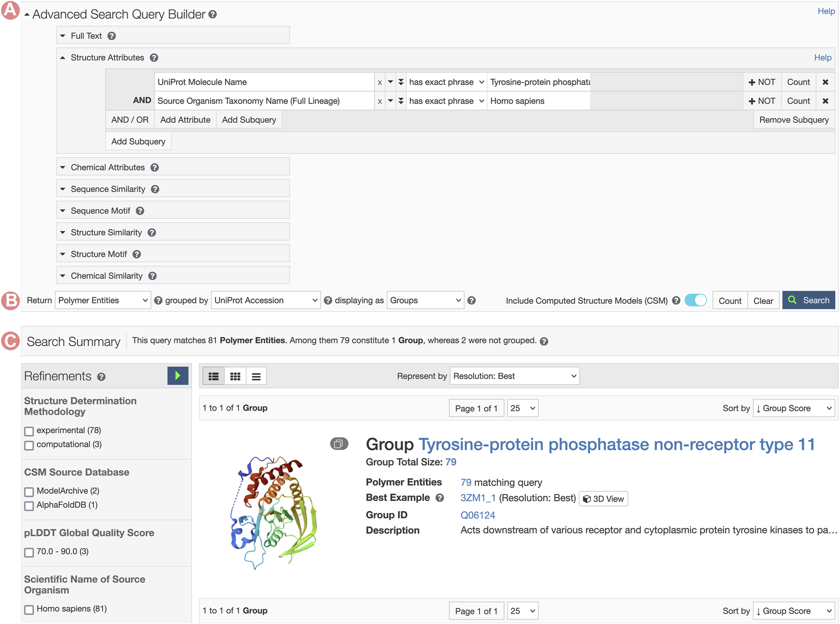Click the green Refinements apply arrow button
Image resolution: width=840 pixels, height=624 pixels.
[178, 376]
